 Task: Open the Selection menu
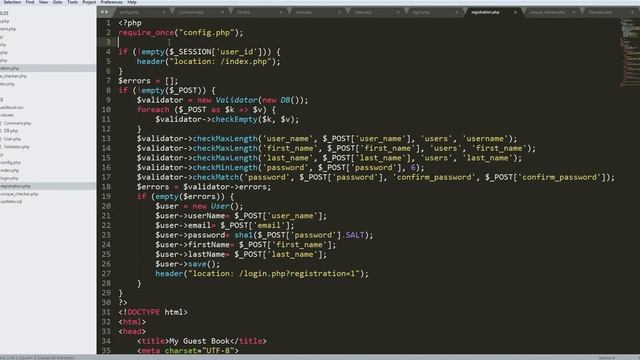coord(11,2)
